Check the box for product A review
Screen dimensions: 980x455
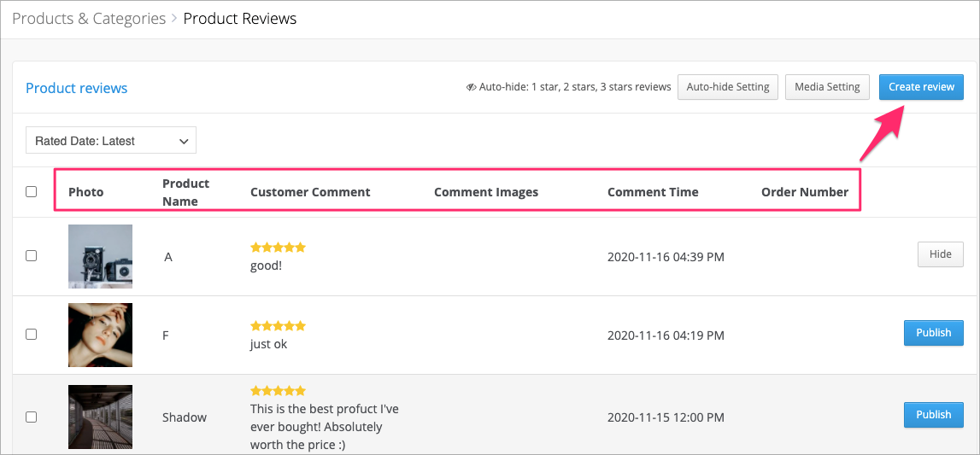point(32,256)
